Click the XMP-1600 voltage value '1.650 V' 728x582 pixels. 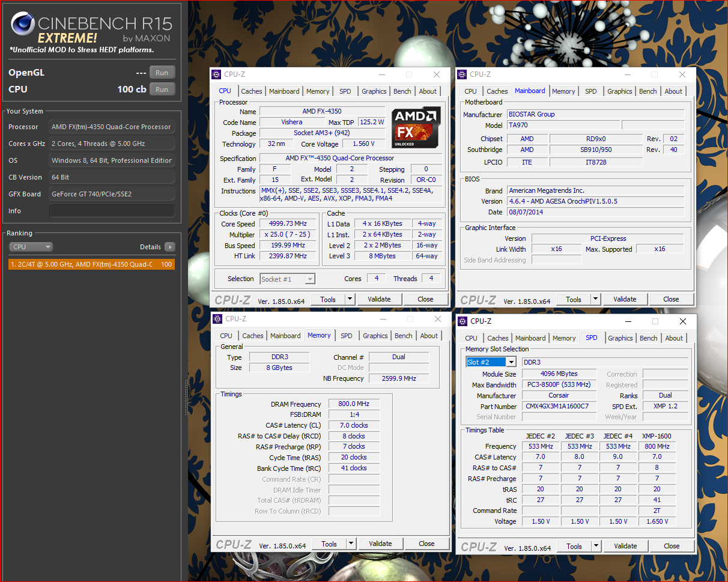click(657, 521)
